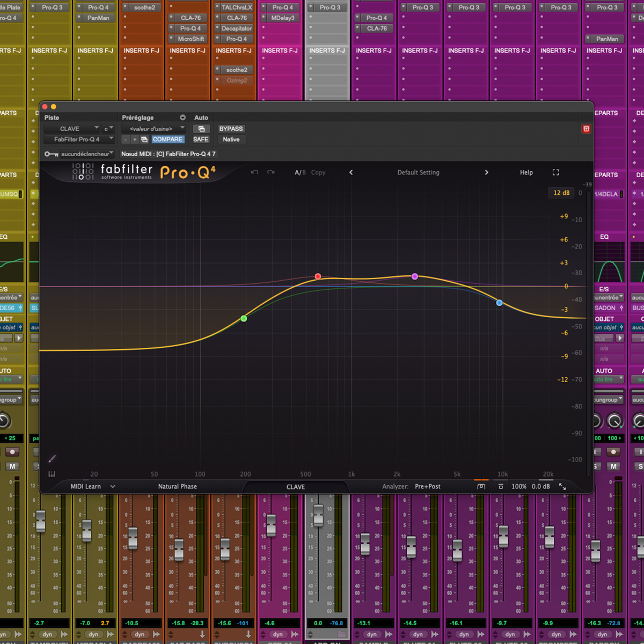Click the red target plugin icon
The width and height of the screenshot is (644, 644).
586,129
